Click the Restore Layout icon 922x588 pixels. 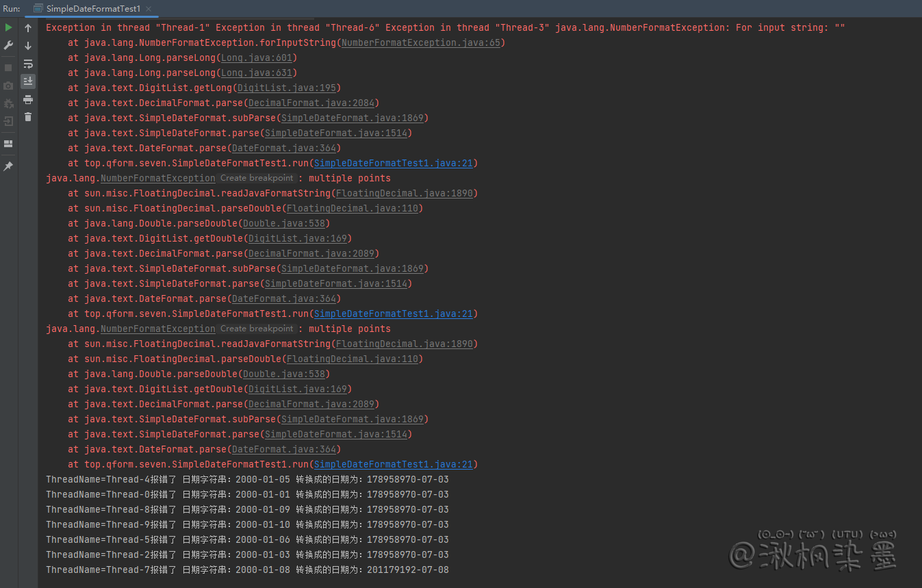(x=8, y=144)
